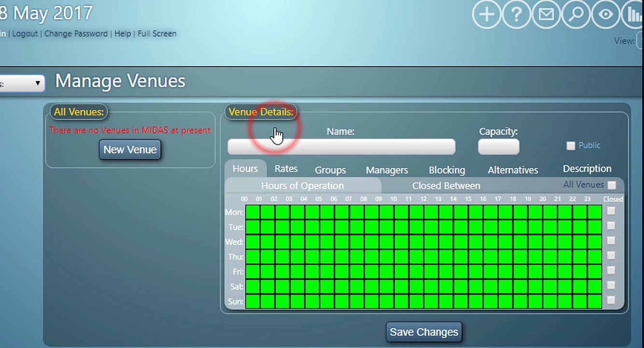Mark Thursday as closed
Screen dimensions: 644x348
[x=611, y=255]
